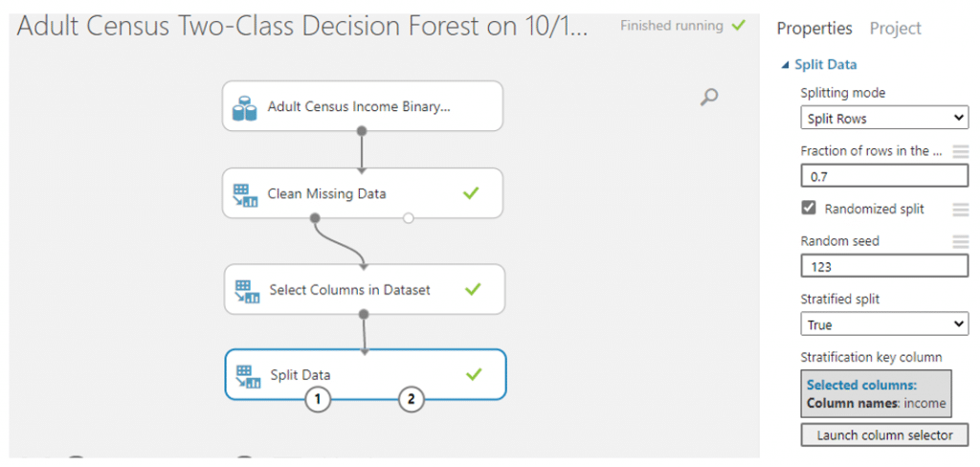The width and height of the screenshot is (980, 467).
Task: Select output port 1 of Split Data
Action: click(x=318, y=399)
